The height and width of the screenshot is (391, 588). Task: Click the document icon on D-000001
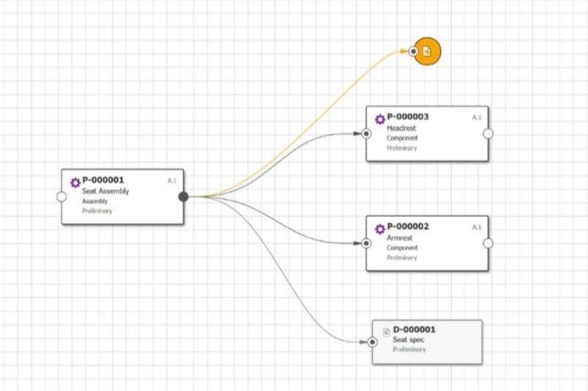pyautogui.click(x=387, y=331)
